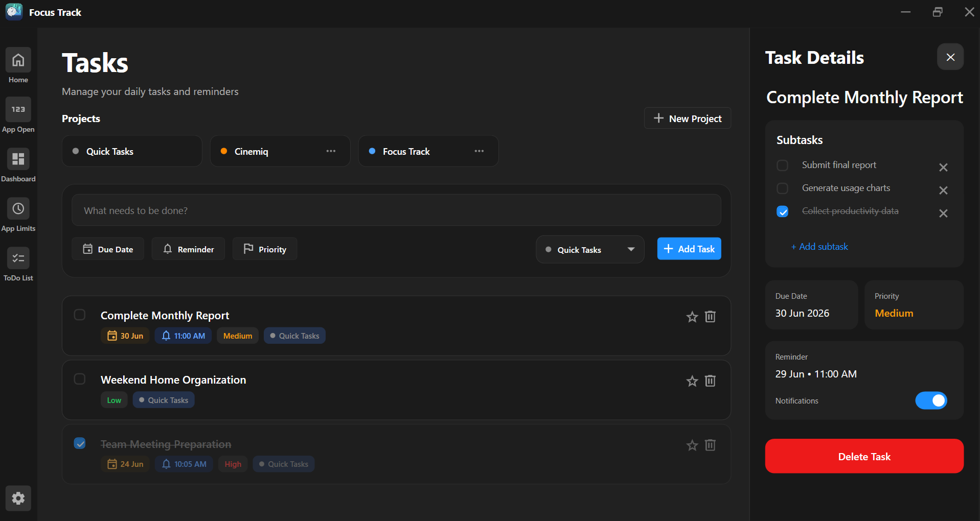Open the Due Date picker

(x=108, y=249)
